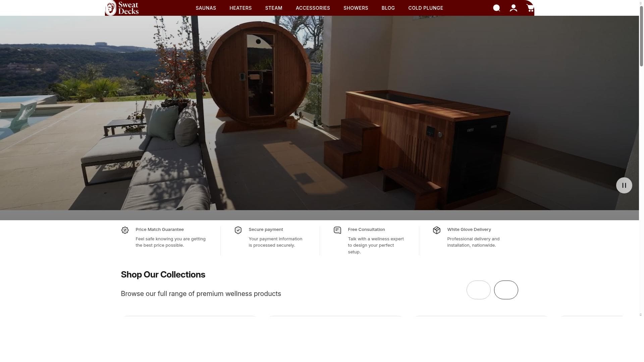Image resolution: width=644 pixels, height=362 pixels.
Task: Open the Saunas menu
Action: coord(206,8)
